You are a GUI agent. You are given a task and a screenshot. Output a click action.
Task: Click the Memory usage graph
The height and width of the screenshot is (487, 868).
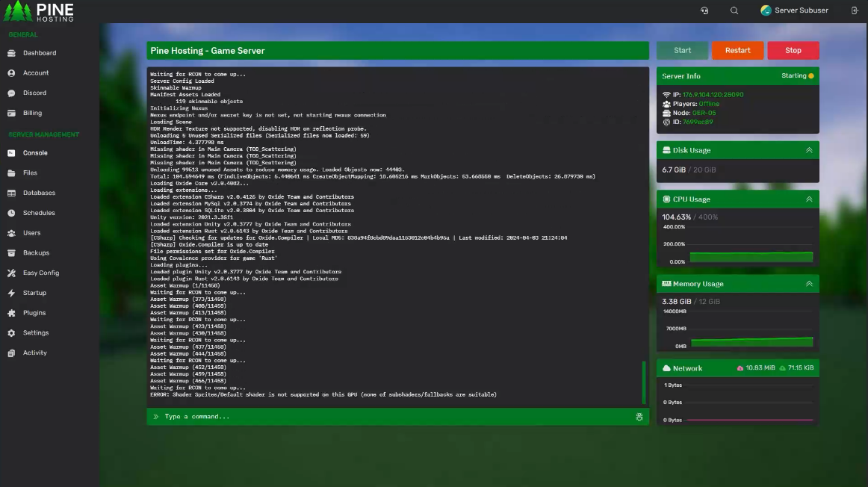tap(751, 341)
